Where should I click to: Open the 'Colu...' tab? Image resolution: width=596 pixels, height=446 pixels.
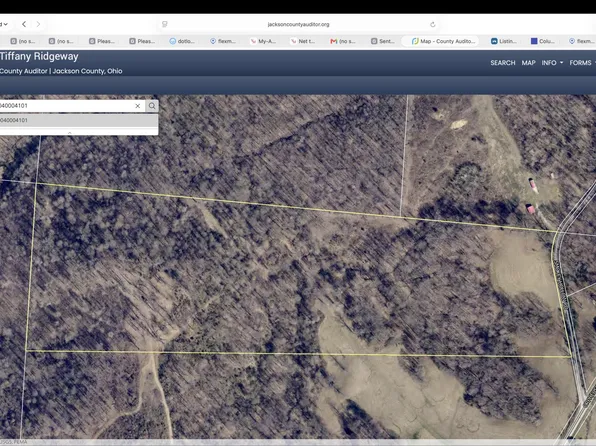(x=543, y=41)
